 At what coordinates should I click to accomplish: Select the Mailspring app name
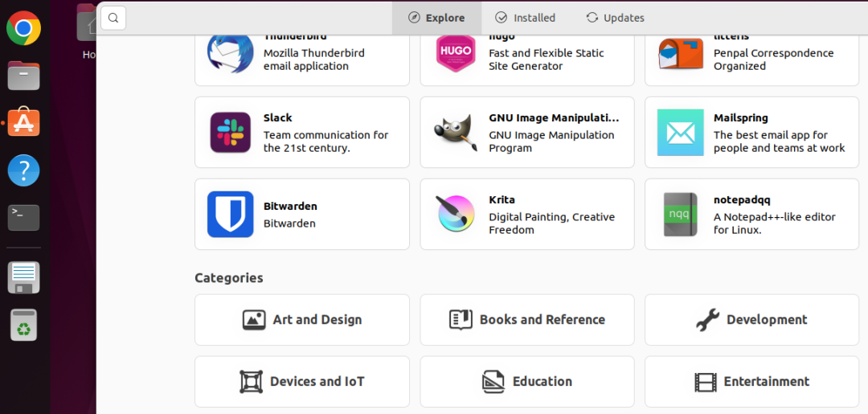(x=741, y=118)
